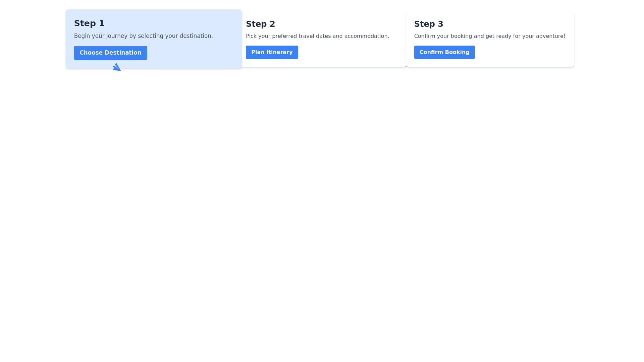Screen dimensions: 644x362
Task: Click the destination selection description text
Action: coord(144,36)
